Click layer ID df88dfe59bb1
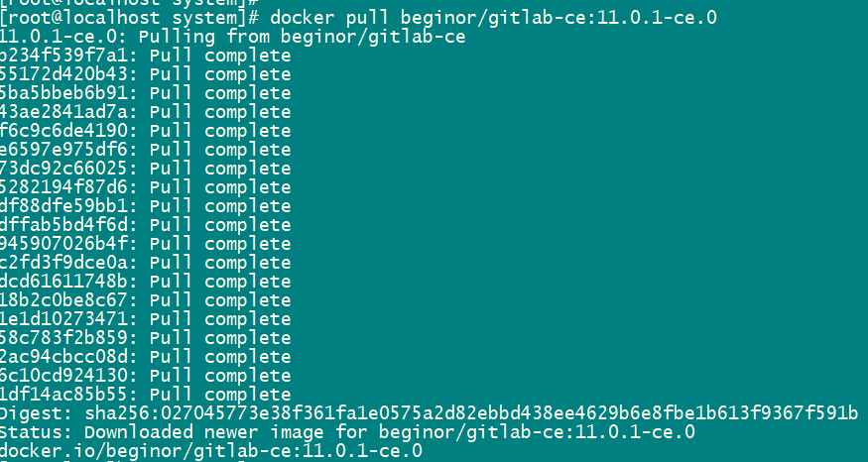The width and height of the screenshot is (868, 462). coord(67,206)
